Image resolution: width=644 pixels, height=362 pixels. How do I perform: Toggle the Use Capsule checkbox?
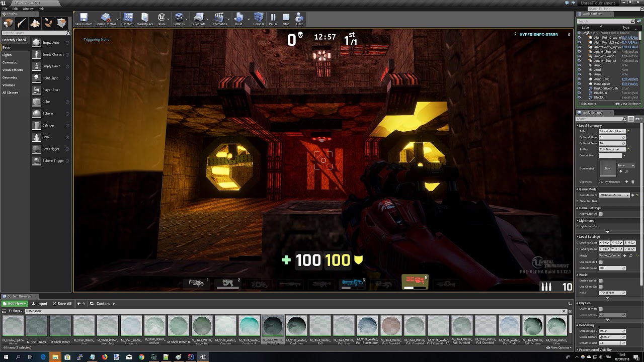coord(601,262)
